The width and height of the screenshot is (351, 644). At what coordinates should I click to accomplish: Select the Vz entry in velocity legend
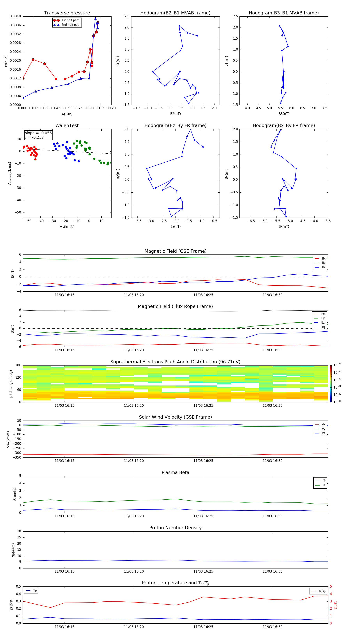click(320, 433)
